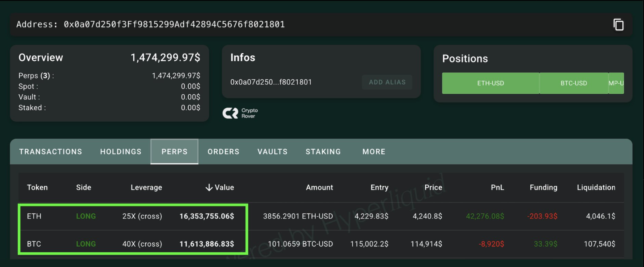Select the BTC-USD position
The image size is (644, 267).
573,83
